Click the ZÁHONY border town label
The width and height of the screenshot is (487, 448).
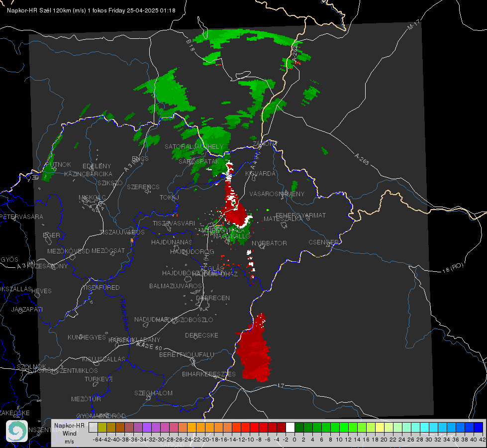[265, 144]
